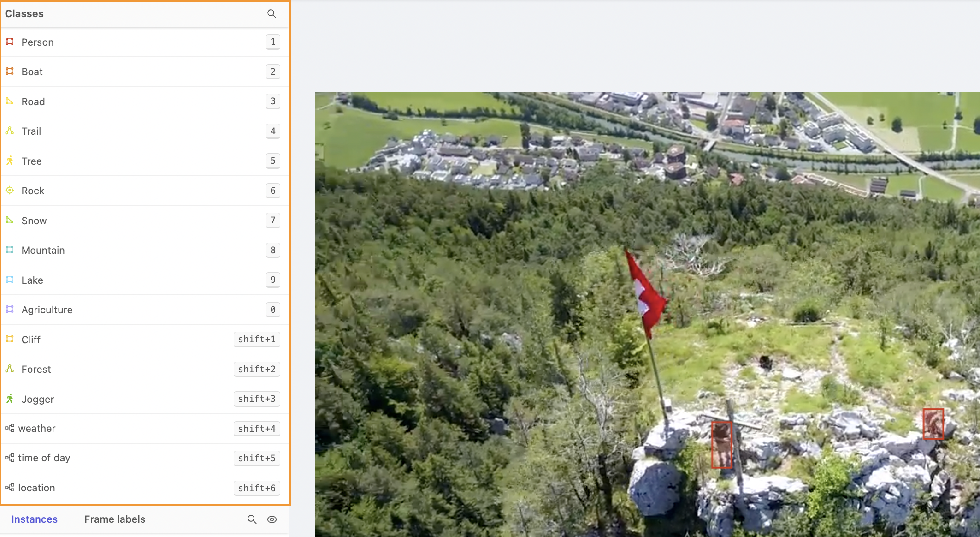Choose the Snow class label
Viewport: 980px width, 537px height.
coord(34,221)
